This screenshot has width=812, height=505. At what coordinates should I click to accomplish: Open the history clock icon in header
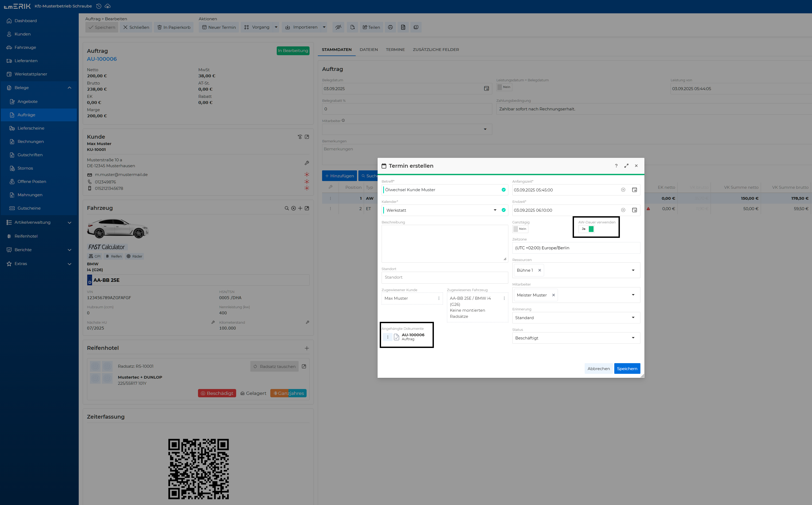point(98,6)
